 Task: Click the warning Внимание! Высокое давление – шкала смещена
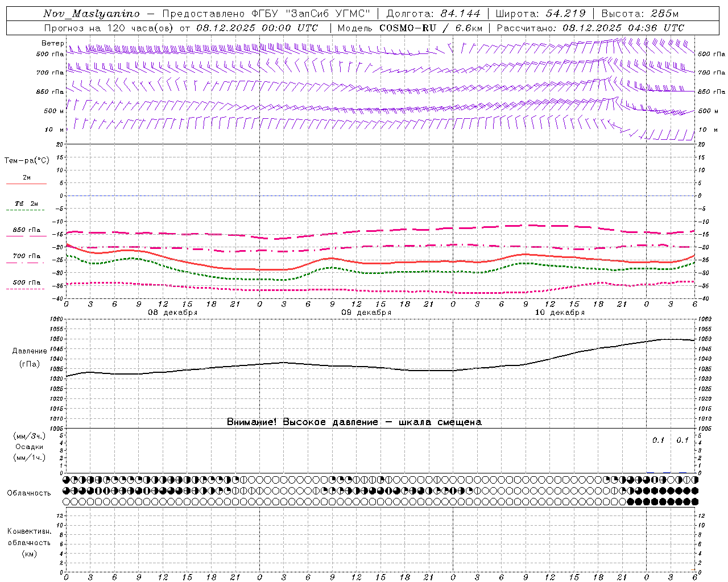pos(354,422)
